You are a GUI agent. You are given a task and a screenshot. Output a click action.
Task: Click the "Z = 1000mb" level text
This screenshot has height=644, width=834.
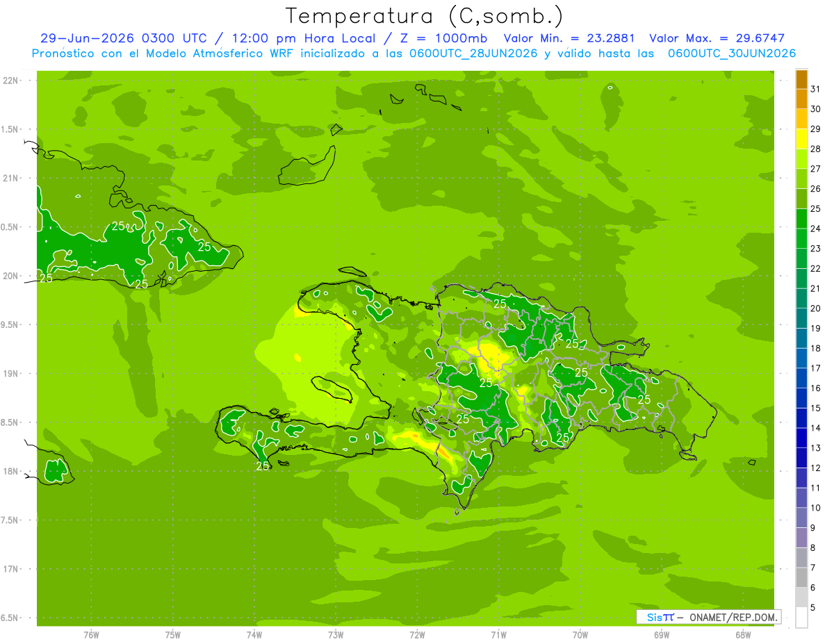443,38
